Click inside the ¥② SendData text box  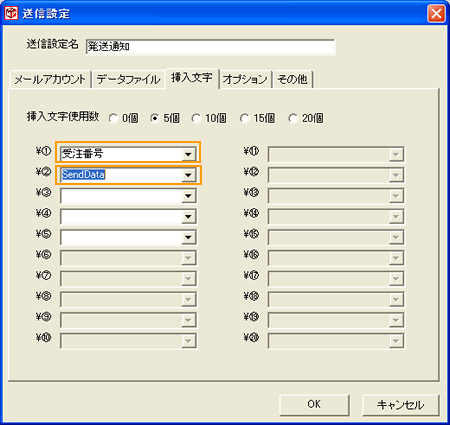[121, 175]
